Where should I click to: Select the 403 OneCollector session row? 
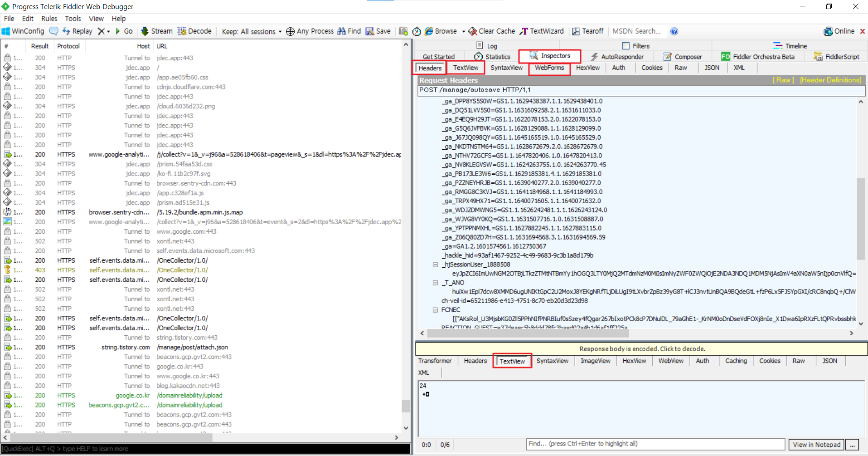coord(202,270)
